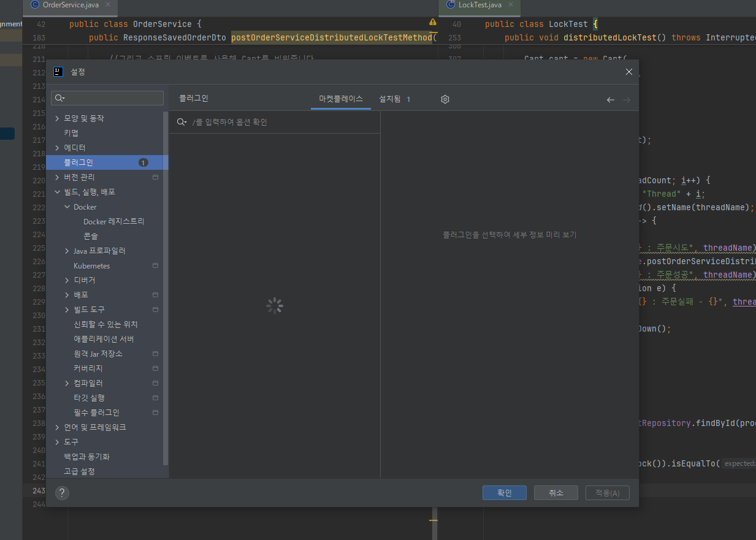Select 백업과 동기화 in the settings tree
This screenshot has height=540, width=756.
pyautogui.click(x=87, y=457)
